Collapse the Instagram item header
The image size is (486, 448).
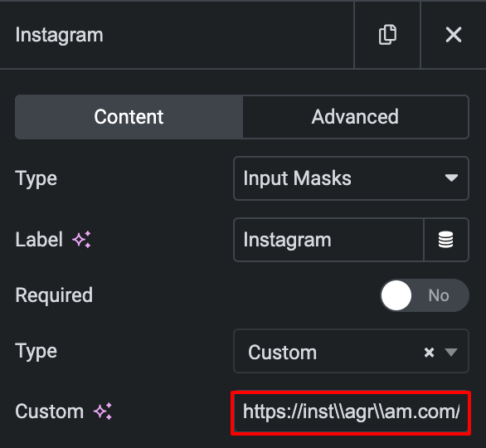(x=177, y=34)
